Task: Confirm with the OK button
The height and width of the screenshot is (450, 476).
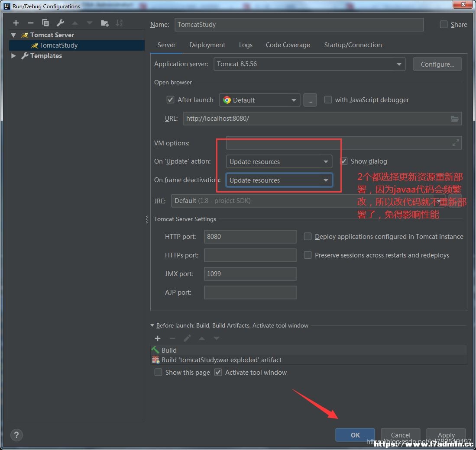Action: 355,435
